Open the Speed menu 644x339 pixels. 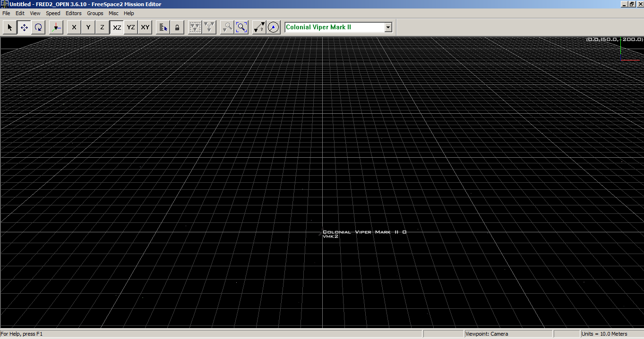point(53,13)
